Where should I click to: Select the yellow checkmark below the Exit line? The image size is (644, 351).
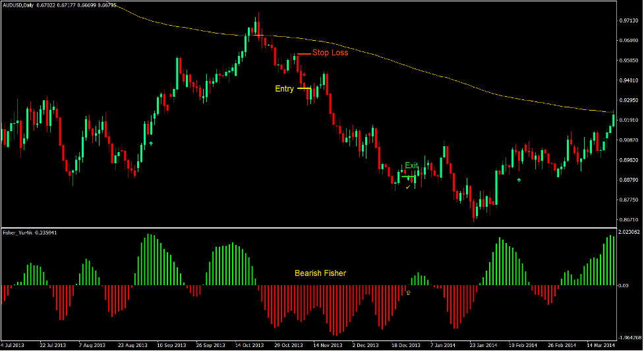coord(408,187)
